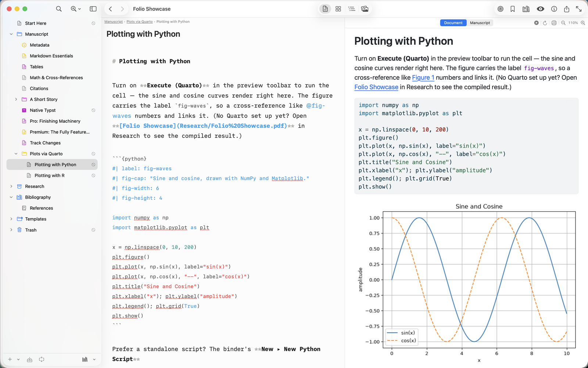The height and width of the screenshot is (368, 588).
Task: Select the Citations document
Action: [x=39, y=89]
